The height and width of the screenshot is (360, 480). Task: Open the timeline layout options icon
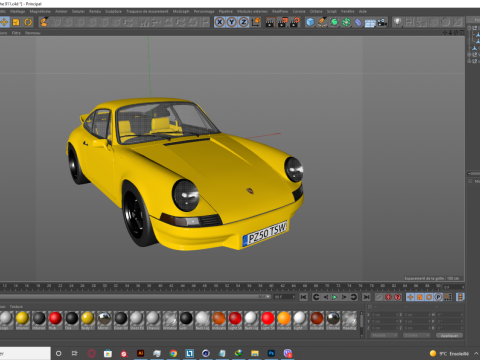click(x=460, y=297)
